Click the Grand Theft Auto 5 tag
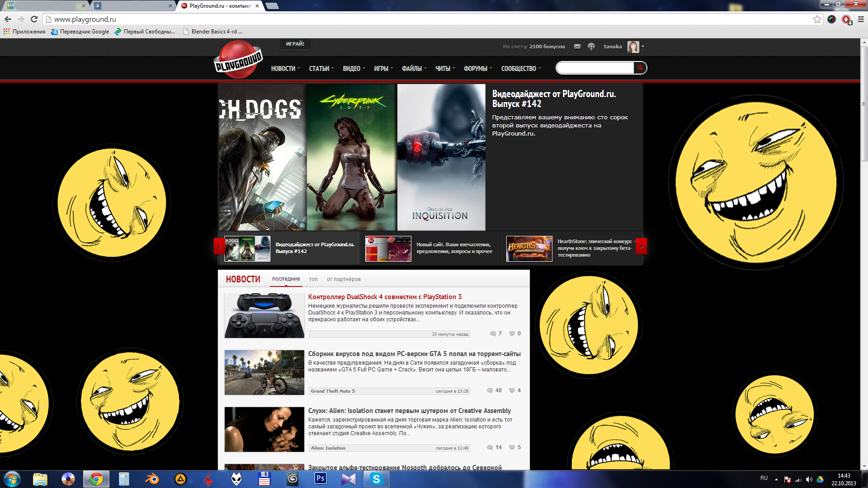The height and width of the screenshot is (488, 868). (x=332, y=391)
